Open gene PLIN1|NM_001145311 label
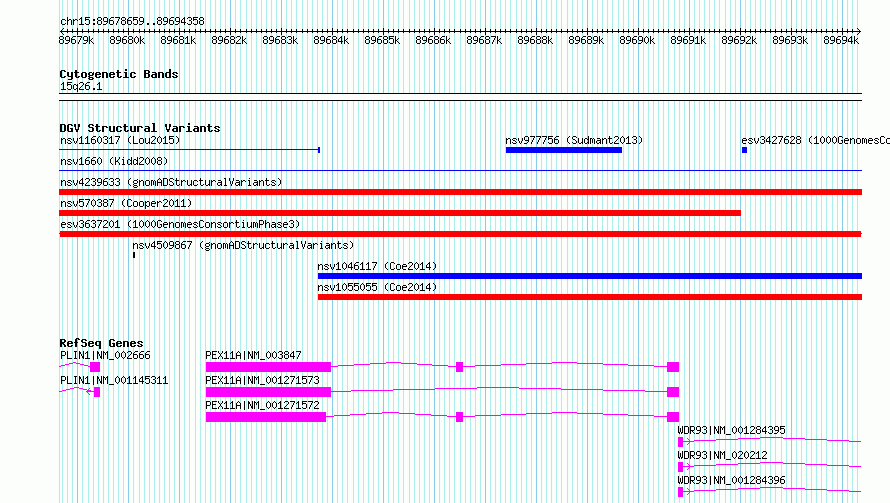Viewport: 890px width, 503px height. point(114,380)
